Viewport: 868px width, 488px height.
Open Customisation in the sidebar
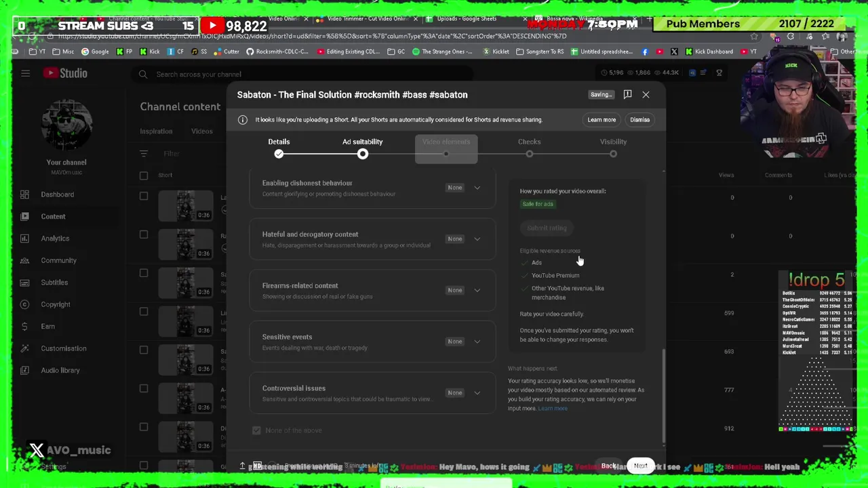click(63, 348)
